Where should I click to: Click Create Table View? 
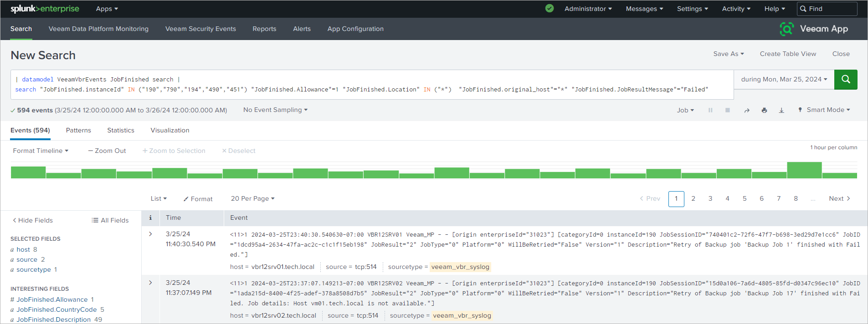(788, 54)
